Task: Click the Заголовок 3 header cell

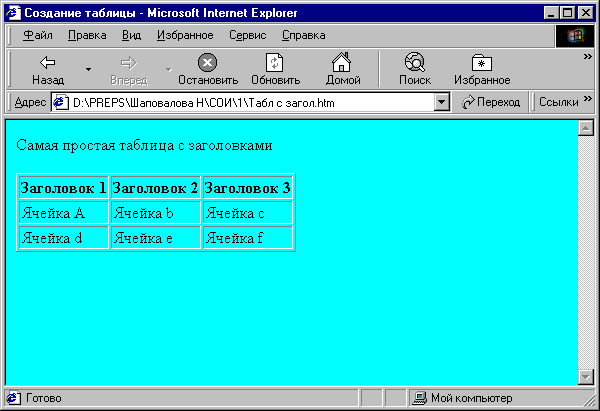Action: [248, 188]
